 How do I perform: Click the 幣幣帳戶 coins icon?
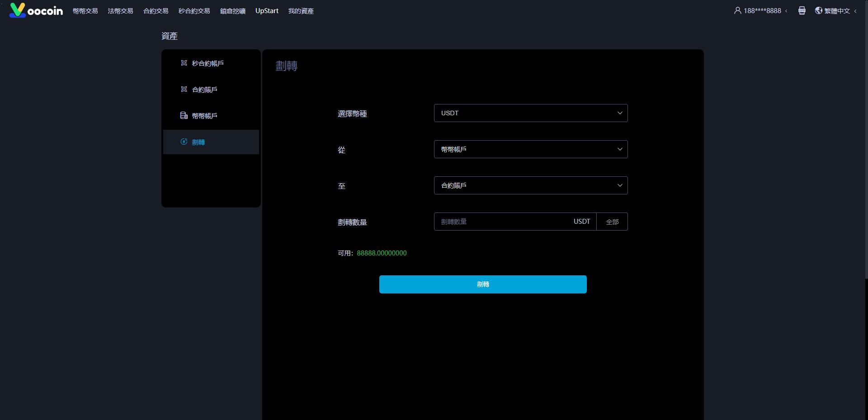184,116
